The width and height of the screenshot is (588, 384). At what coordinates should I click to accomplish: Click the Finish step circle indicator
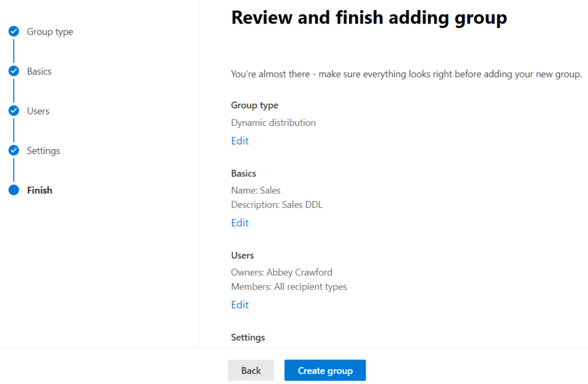[x=14, y=190]
